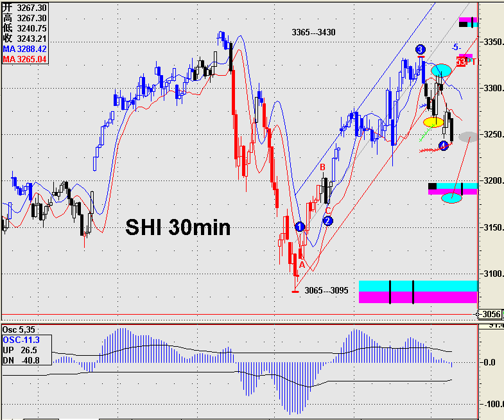Click the red B wave label
The height and width of the screenshot is (420, 504).
tap(323, 168)
